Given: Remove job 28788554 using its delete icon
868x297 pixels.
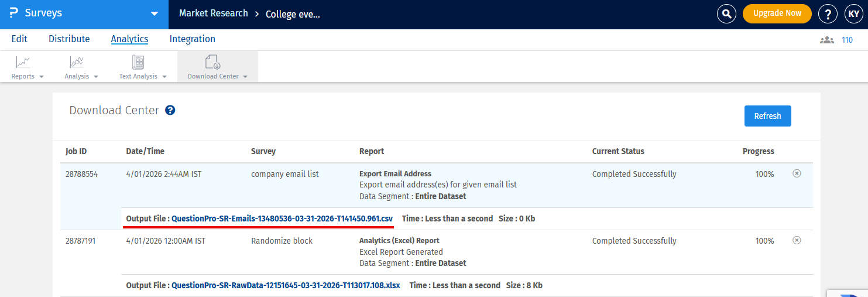Looking at the screenshot, I should [x=797, y=173].
